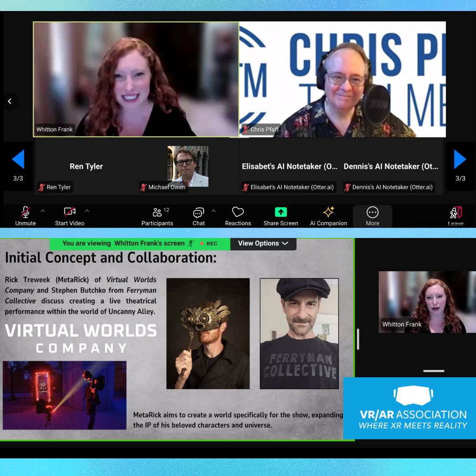Click muted mic icon on Chris Pfaff label
476x476 pixels.
[x=245, y=130]
